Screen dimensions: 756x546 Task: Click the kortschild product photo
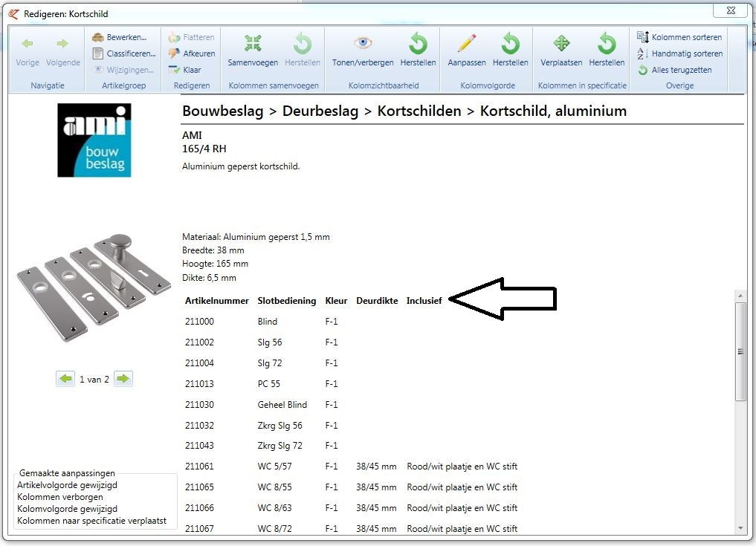(94, 287)
